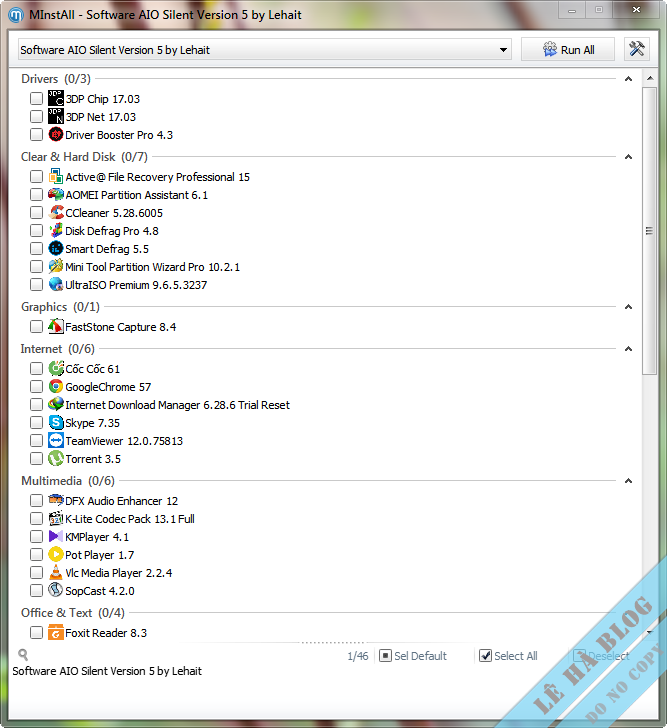Viewport: 667px width, 728px height.
Task: Click the Pot Player icon
Action: [56, 554]
